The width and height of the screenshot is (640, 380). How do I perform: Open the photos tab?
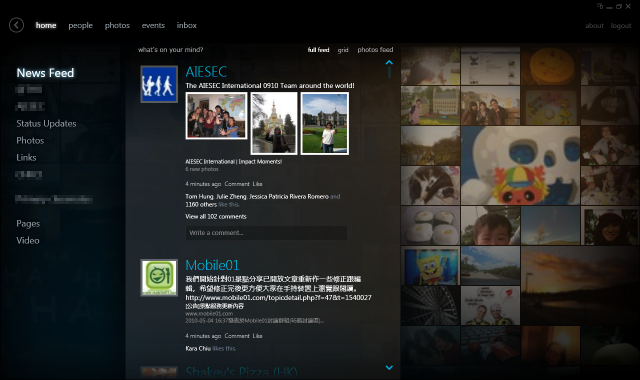(117, 25)
